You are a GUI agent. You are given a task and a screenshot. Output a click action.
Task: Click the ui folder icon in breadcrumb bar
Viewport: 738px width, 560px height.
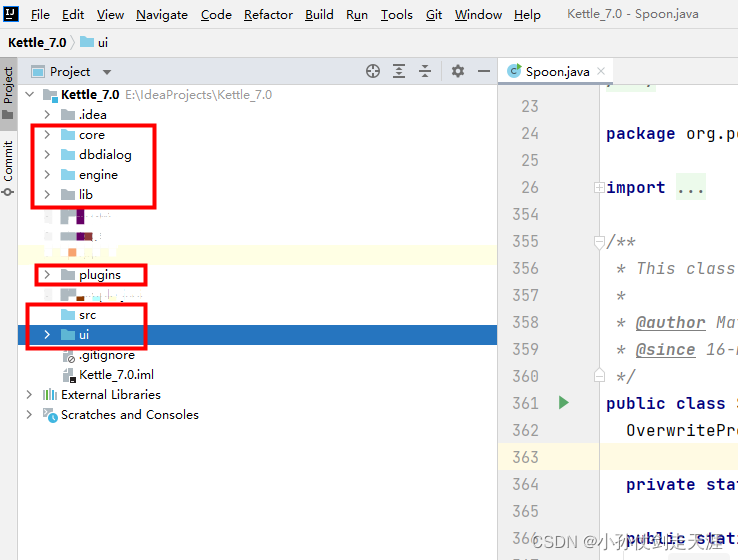point(87,42)
